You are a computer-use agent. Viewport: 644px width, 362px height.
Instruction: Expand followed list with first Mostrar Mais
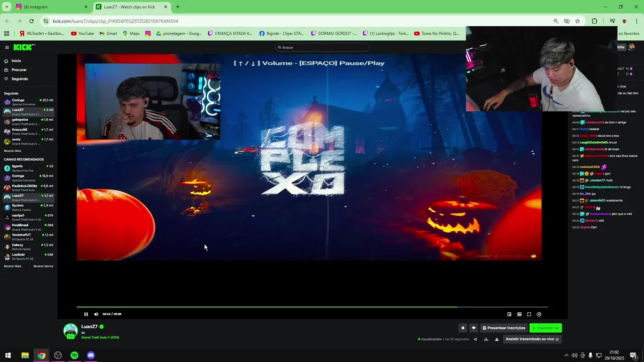tap(13, 151)
